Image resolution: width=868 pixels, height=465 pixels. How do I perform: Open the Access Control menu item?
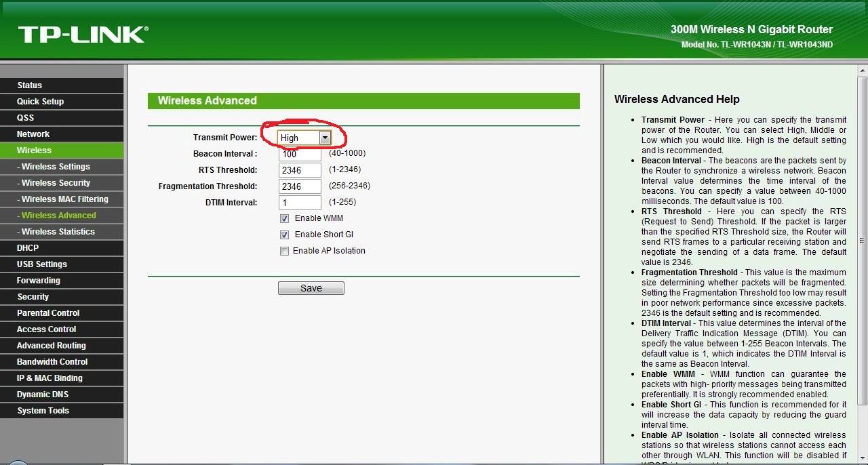(x=62, y=329)
